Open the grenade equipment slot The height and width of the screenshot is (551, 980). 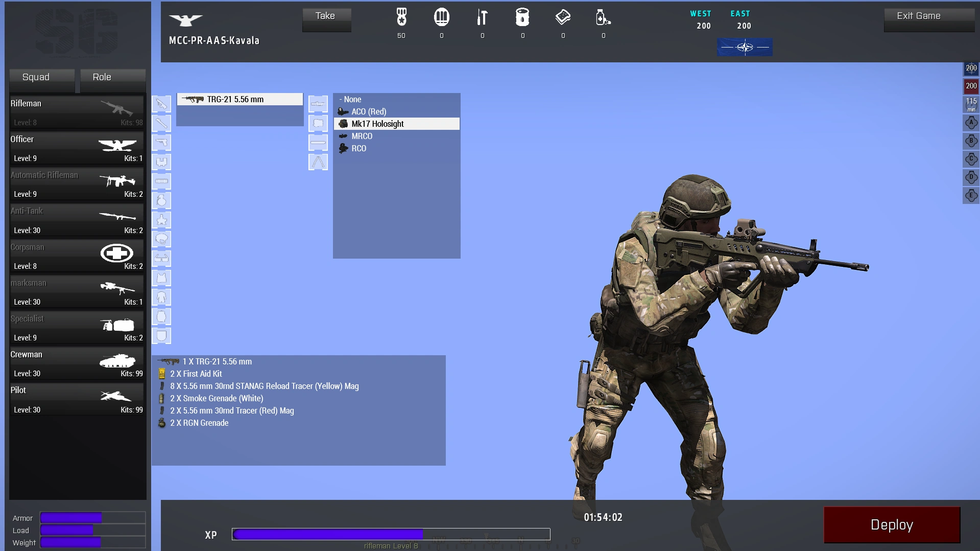[161, 200]
